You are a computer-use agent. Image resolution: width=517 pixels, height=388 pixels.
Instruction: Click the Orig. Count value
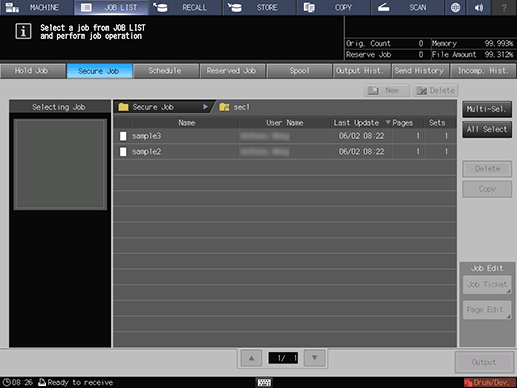[x=421, y=43]
